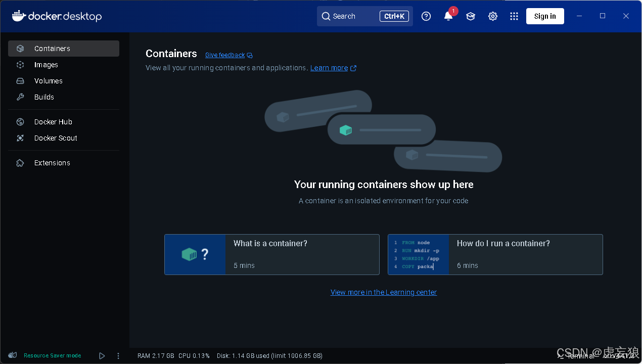642x364 pixels.
Task: Open the Settings gear icon
Action: tap(493, 16)
